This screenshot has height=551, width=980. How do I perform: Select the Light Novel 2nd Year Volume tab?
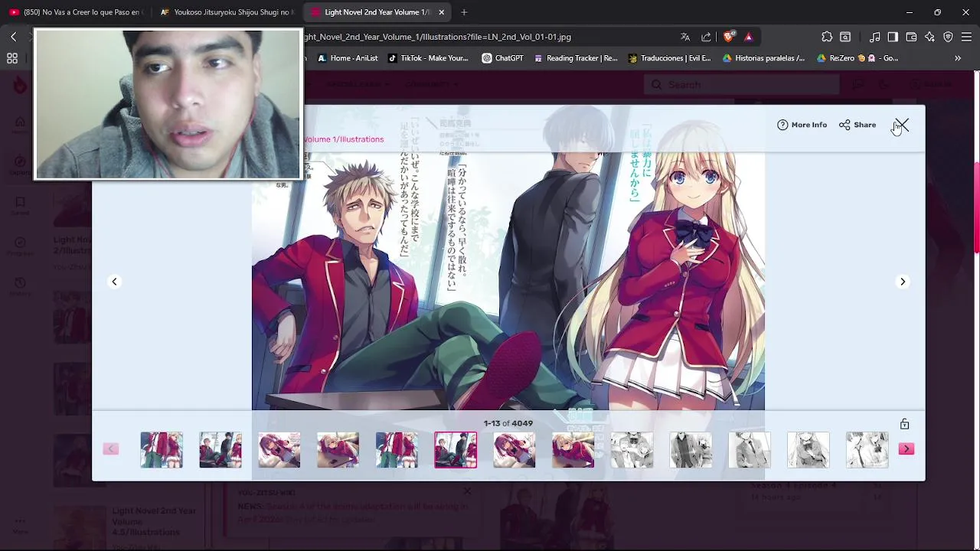[x=377, y=12]
